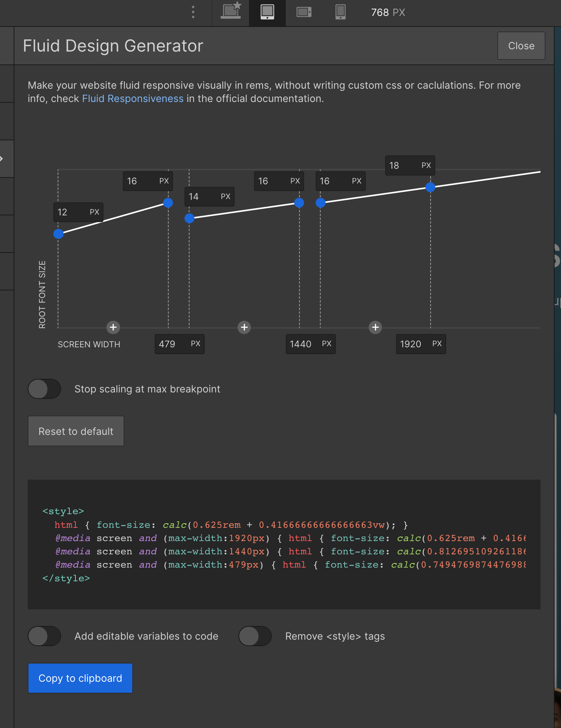This screenshot has width=561, height=728.
Task: Toggle Remove style tags switch
Action: pos(255,636)
